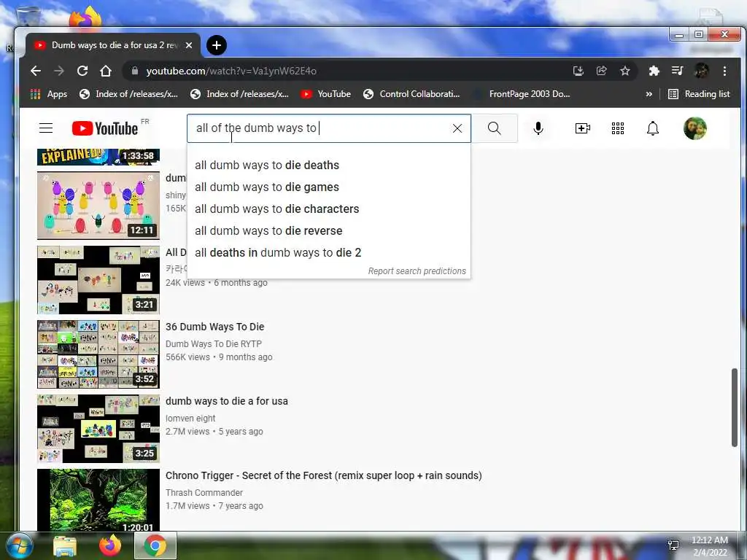Click the network tray icon
The image size is (747, 560).
pyautogui.click(x=673, y=545)
